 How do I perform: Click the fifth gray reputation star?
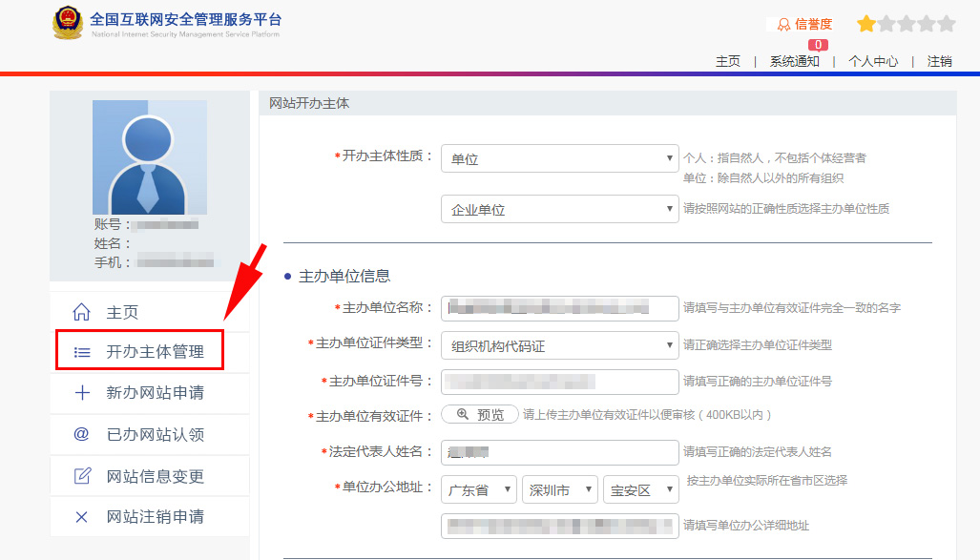click(x=947, y=24)
